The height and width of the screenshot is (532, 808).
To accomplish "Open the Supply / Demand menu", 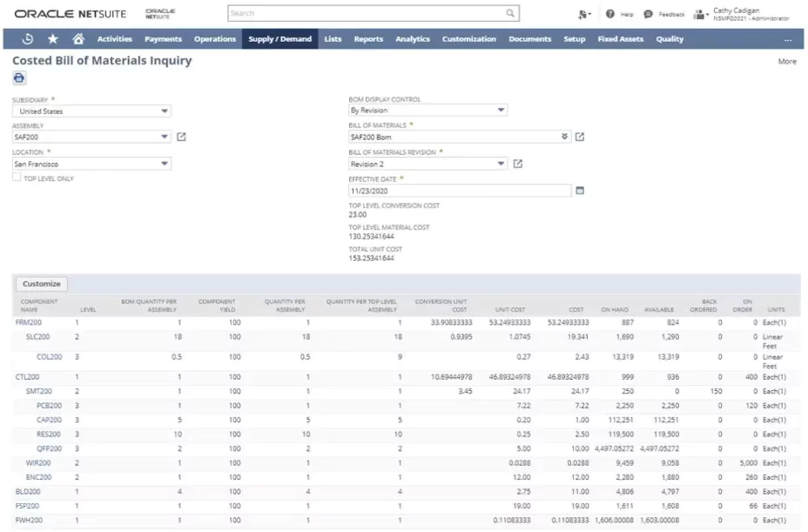I will click(x=279, y=38).
